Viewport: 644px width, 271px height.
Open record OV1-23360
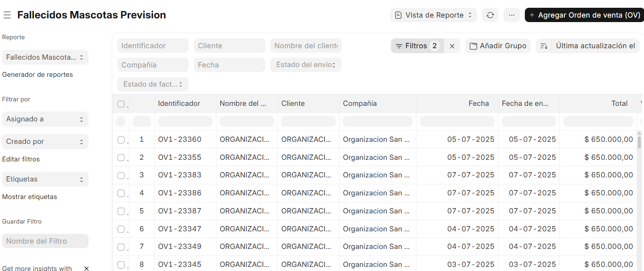point(180,139)
